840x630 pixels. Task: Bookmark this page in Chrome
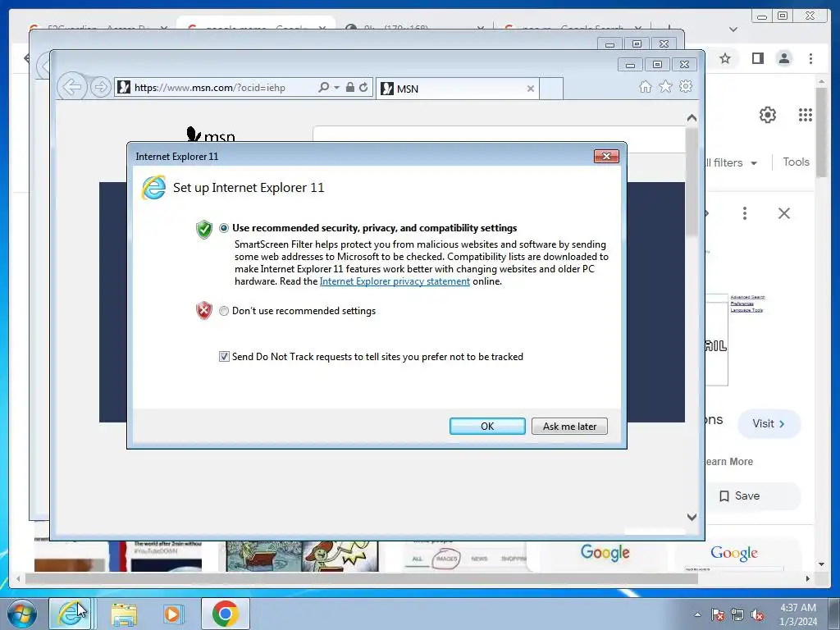point(725,58)
